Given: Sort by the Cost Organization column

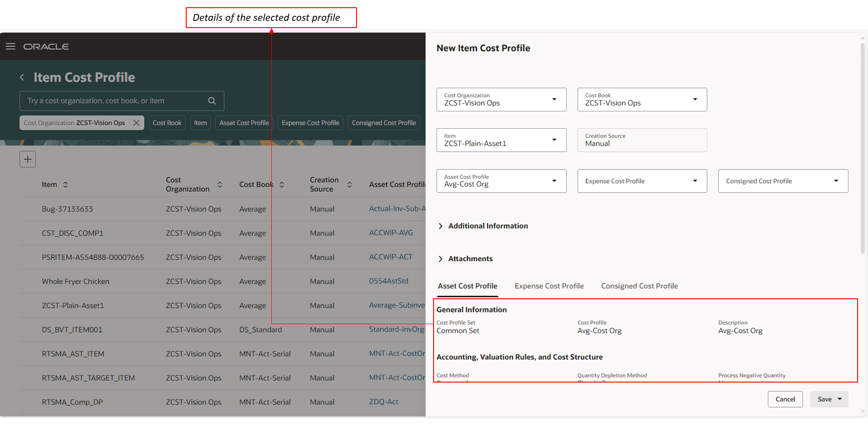Looking at the screenshot, I should click(220, 185).
